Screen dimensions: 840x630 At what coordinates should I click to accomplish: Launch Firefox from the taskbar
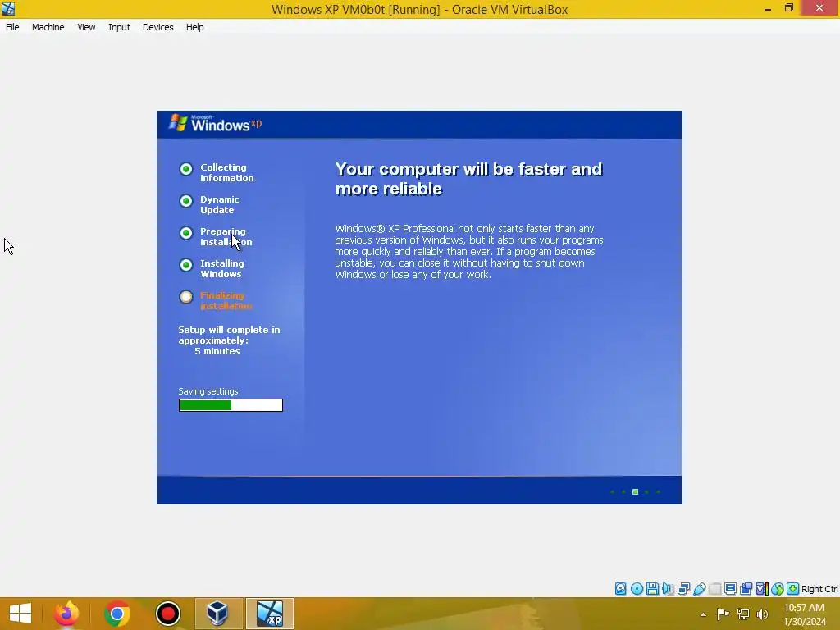(66, 614)
